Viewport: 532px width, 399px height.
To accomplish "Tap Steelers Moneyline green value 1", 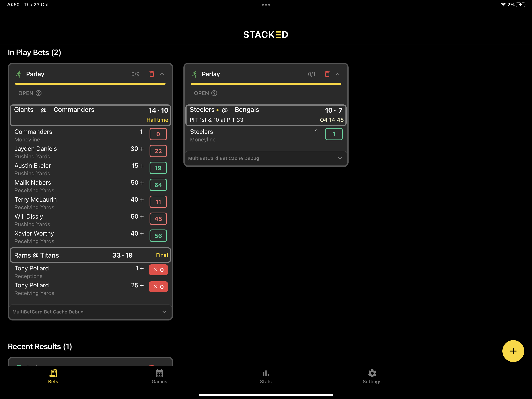I will 334,134.
